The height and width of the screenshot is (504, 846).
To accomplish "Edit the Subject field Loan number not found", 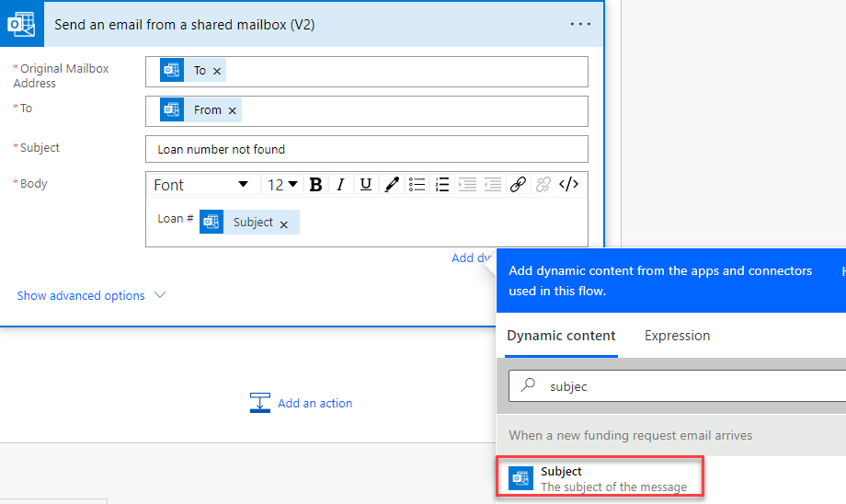I will [366, 149].
